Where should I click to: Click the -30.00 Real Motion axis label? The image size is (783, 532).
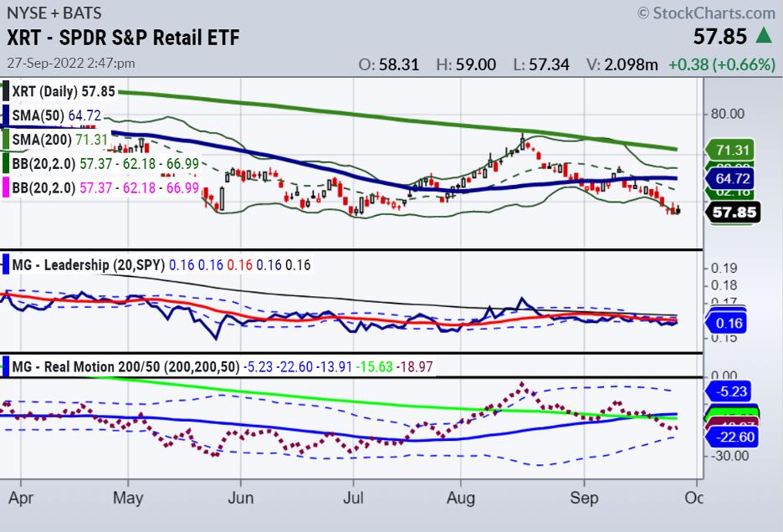point(729,456)
